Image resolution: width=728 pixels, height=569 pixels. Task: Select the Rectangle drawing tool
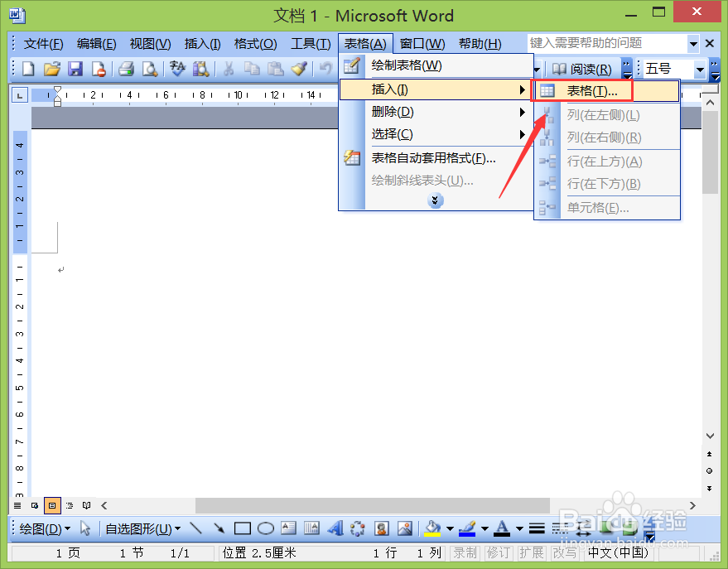pyautogui.click(x=243, y=528)
